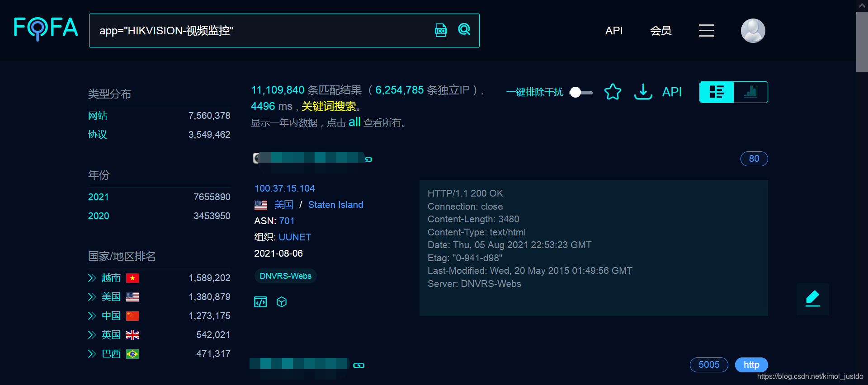Click the link icon beside first result host
The width and height of the screenshot is (868, 385).
tap(368, 160)
